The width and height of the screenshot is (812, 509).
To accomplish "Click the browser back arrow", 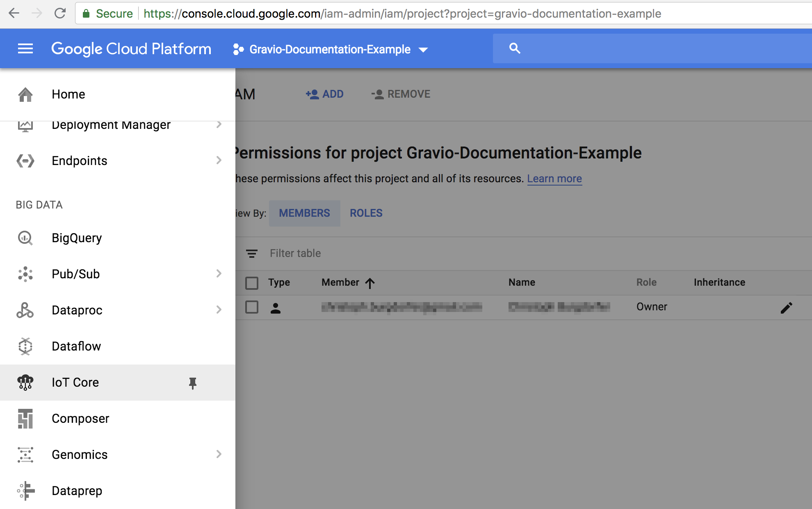I will pyautogui.click(x=14, y=14).
